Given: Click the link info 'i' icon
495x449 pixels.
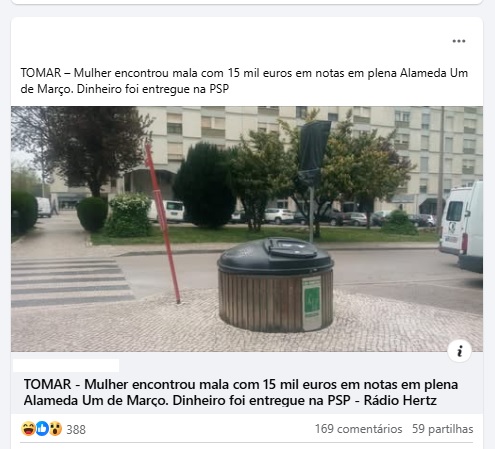Looking at the screenshot, I should tap(459, 351).
